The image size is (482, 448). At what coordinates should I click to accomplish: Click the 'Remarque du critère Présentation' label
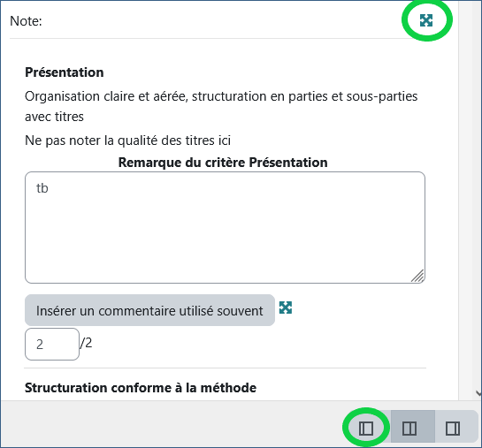tap(223, 163)
